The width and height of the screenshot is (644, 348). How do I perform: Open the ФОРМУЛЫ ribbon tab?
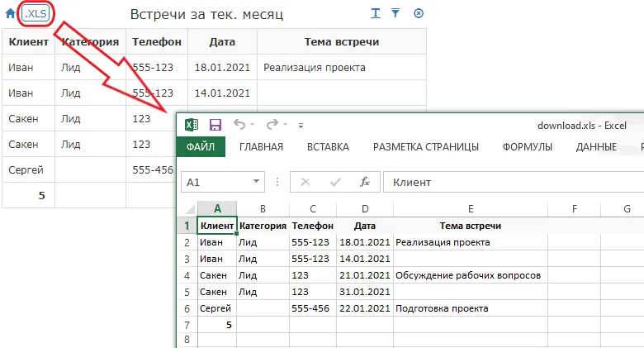pyautogui.click(x=528, y=147)
